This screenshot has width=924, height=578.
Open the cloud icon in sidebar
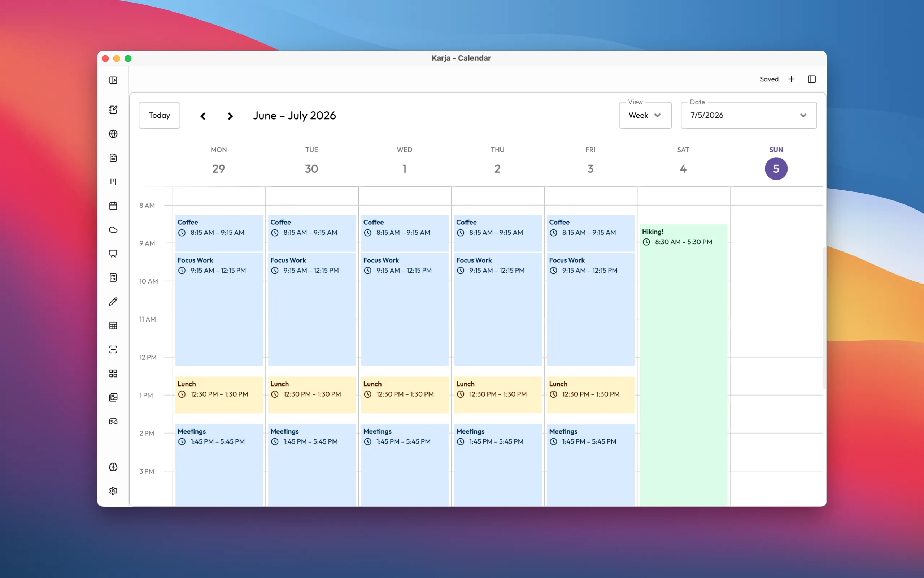pos(113,230)
